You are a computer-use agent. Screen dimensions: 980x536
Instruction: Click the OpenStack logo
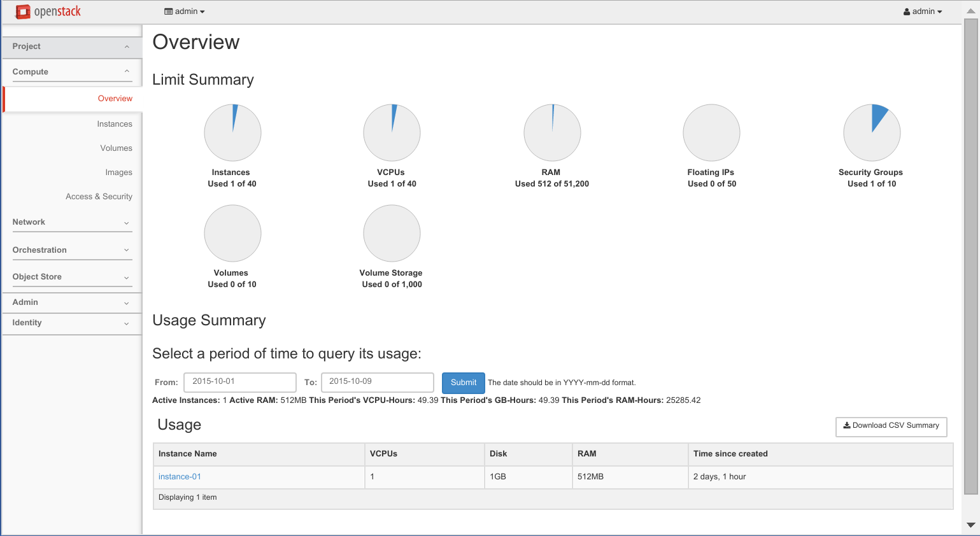coord(48,11)
